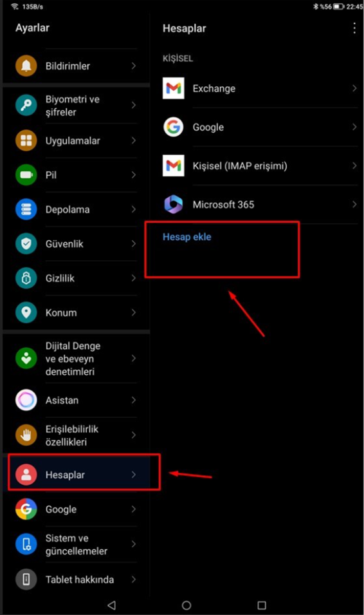Open the three-dot overflow menu

354,28
